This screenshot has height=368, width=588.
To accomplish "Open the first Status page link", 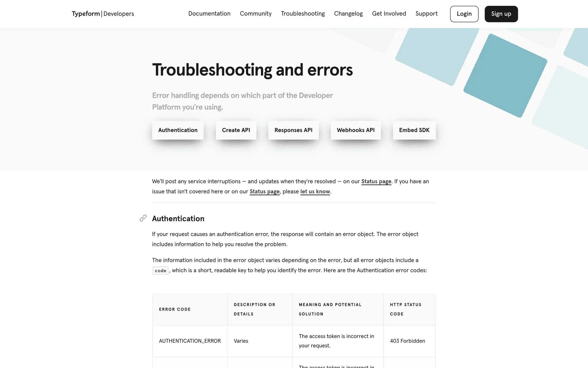I will tap(376, 181).
